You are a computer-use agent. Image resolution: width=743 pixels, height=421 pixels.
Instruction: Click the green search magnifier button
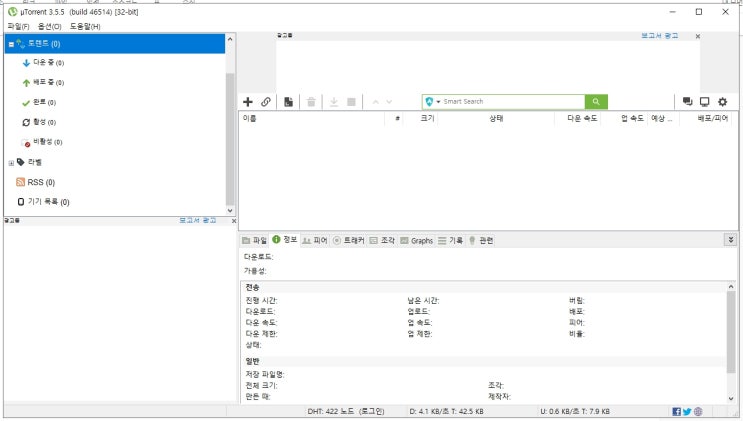pyautogui.click(x=596, y=101)
